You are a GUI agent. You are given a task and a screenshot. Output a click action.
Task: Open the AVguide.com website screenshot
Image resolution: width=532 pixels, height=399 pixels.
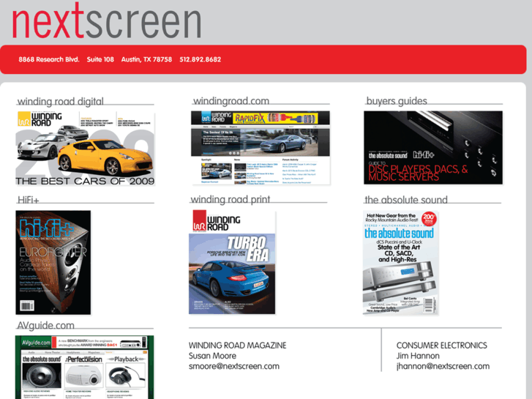pyautogui.click(x=84, y=367)
